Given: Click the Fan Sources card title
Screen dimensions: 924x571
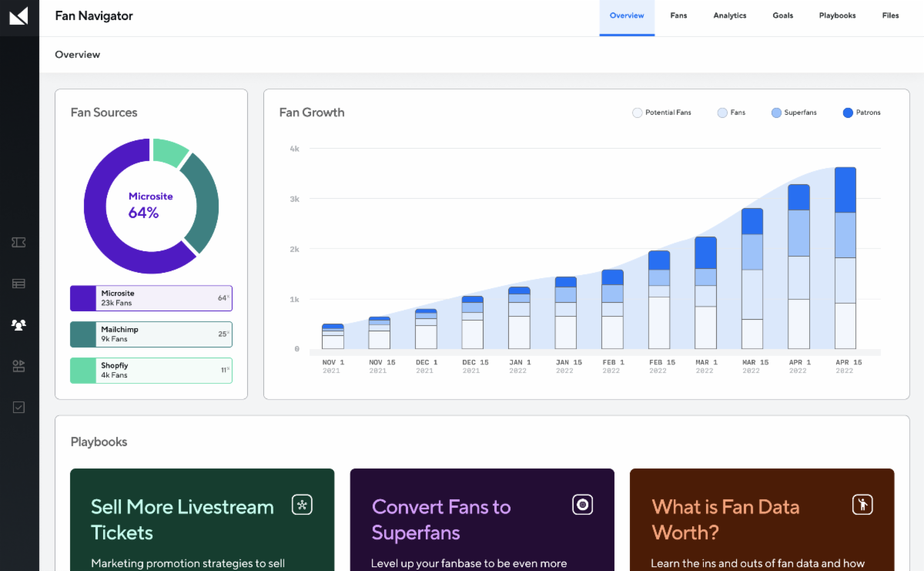Looking at the screenshot, I should pos(104,113).
